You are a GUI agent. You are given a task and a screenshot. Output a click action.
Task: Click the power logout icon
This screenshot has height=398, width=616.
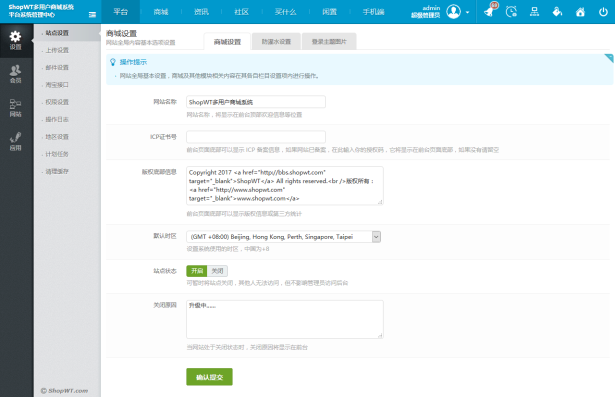(603, 12)
